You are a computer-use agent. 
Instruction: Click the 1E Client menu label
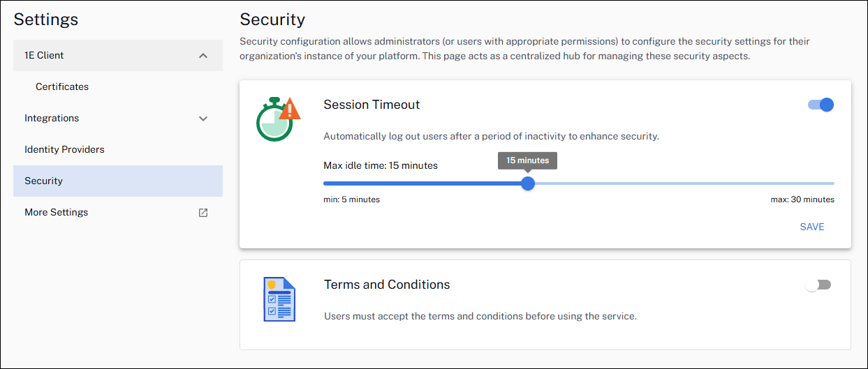(44, 56)
